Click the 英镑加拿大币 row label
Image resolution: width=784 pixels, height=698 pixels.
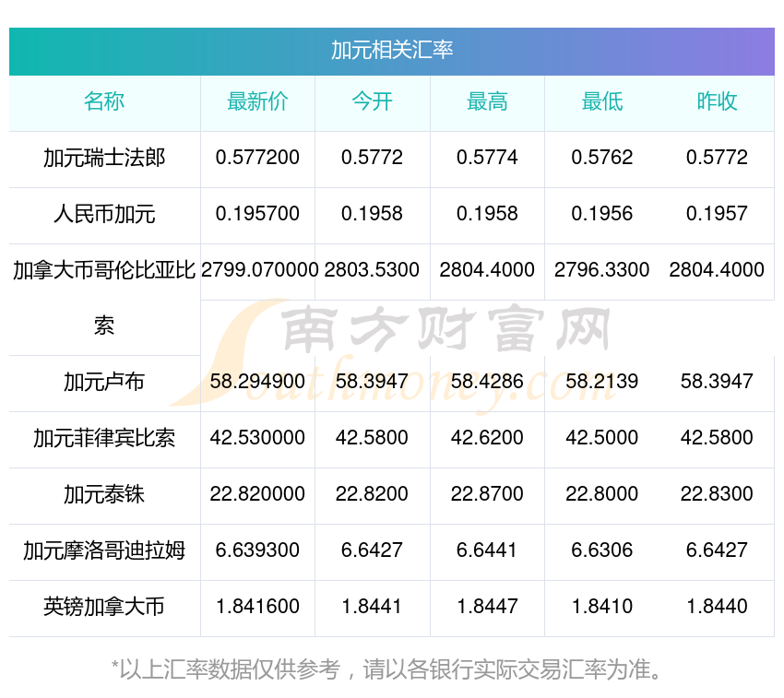pyautogui.click(x=104, y=607)
